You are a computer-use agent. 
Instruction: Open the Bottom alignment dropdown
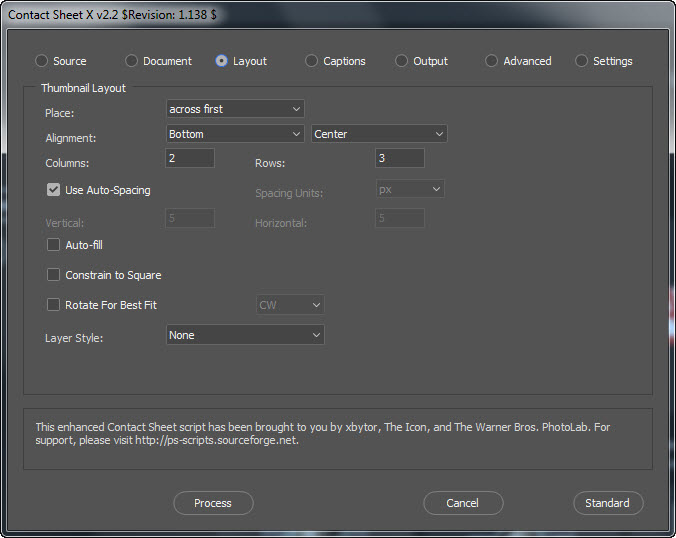pos(235,134)
